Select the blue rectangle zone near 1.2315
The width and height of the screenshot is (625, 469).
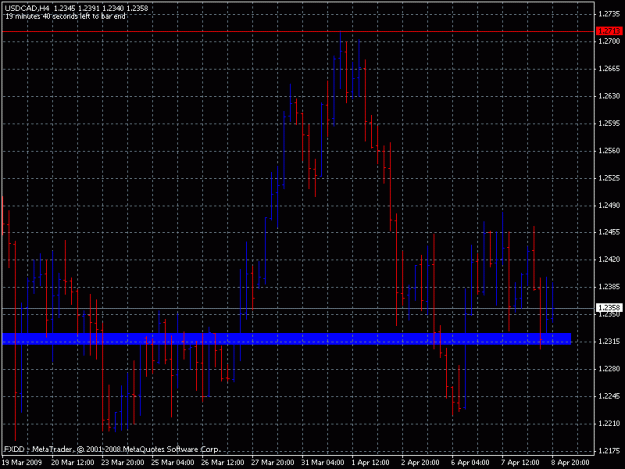point(287,339)
